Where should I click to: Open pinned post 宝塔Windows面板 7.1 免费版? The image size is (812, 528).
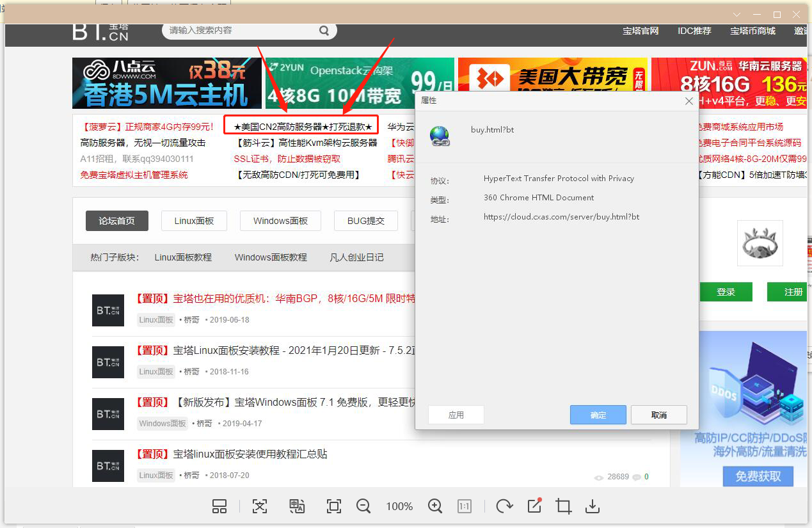pos(275,402)
